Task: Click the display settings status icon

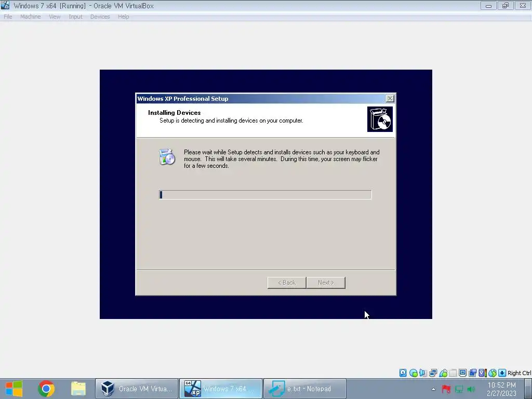Action: pyautogui.click(x=462, y=373)
